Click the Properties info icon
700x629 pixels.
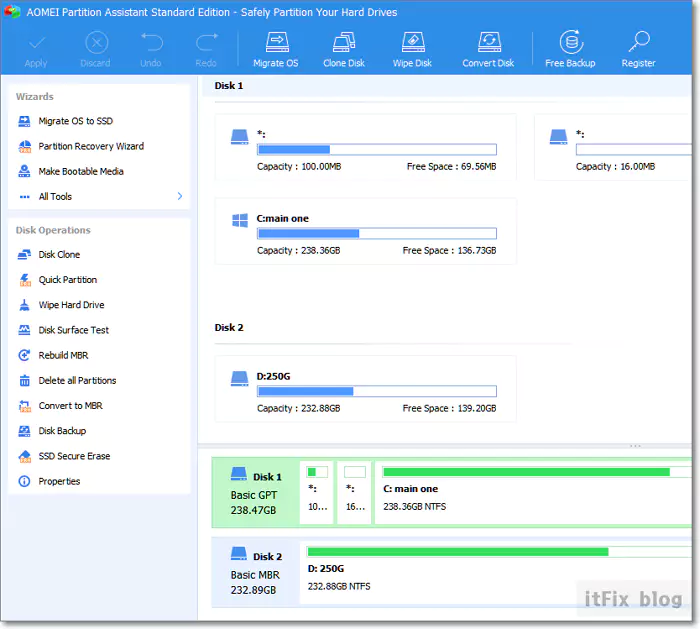tap(24, 481)
